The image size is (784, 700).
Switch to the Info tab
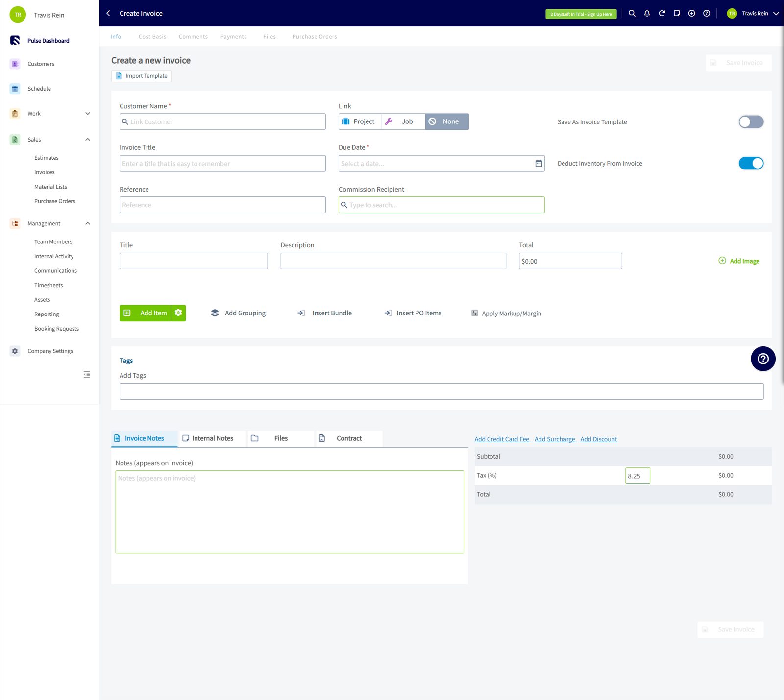[x=116, y=37]
